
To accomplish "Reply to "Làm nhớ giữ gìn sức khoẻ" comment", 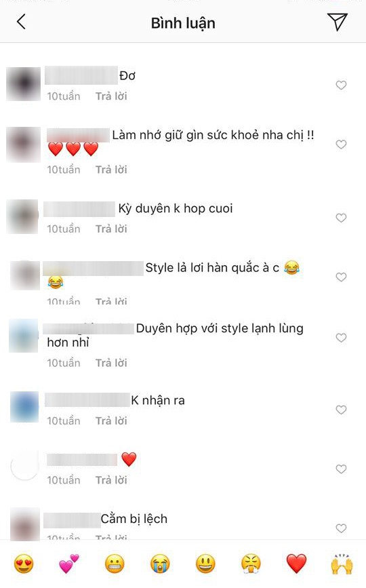I will point(111,170).
